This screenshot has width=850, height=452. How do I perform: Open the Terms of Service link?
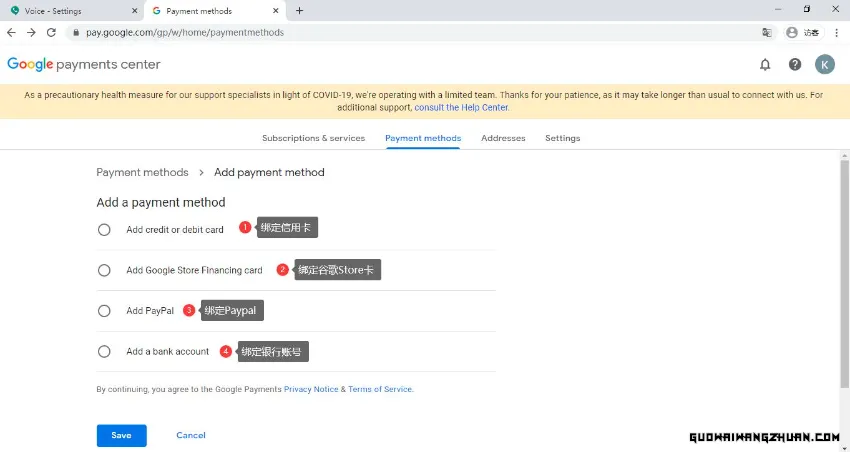tap(380, 389)
